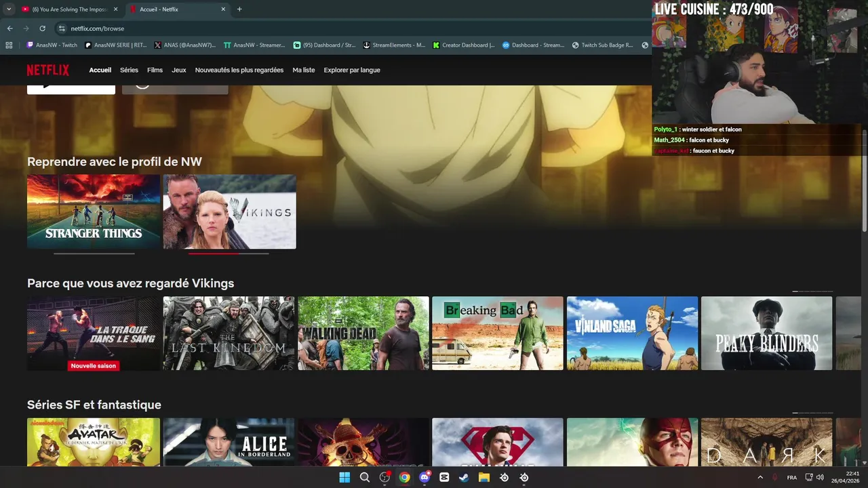Open Nouveautés les plus regardées
The height and width of the screenshot is (488, 868).
239,70
